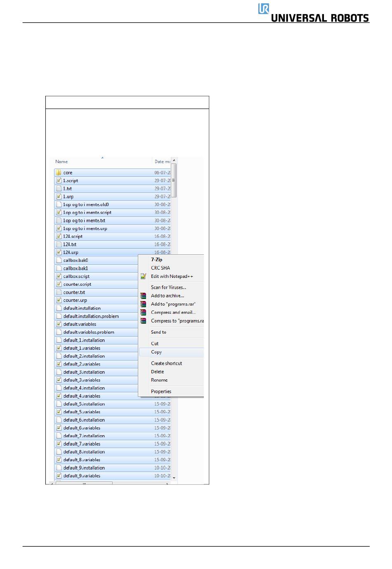Select the file counter.txt
The height and width of the screenshot is (569, 392).
[x=96, y=292]
